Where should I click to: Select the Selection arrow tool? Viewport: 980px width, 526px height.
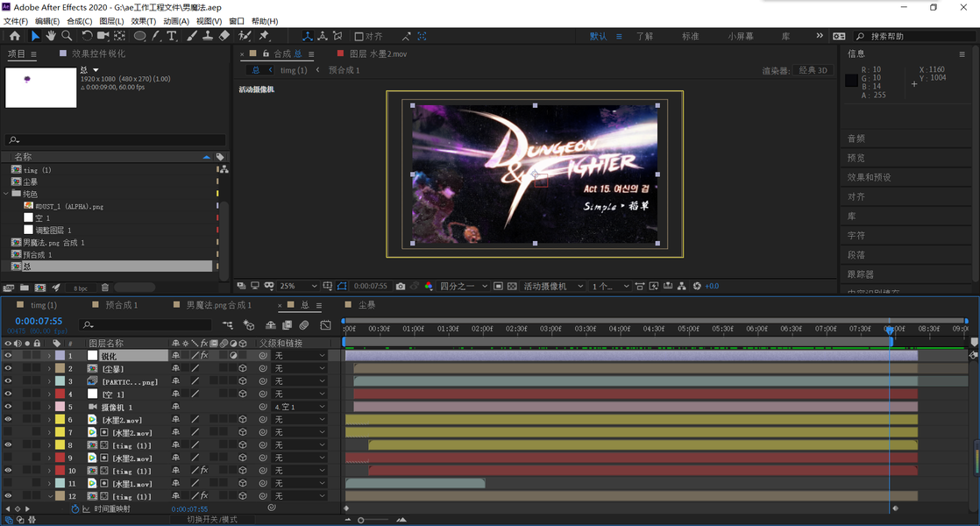point(35,36)
